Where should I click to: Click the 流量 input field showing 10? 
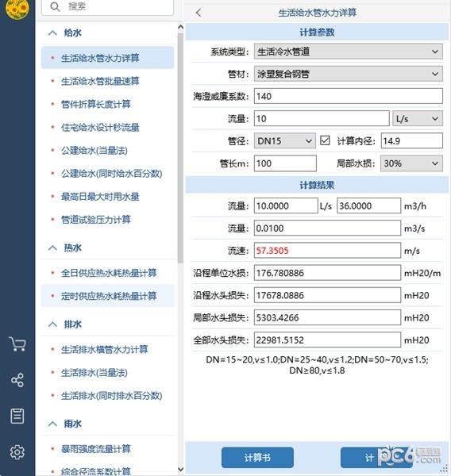(322, 118)
